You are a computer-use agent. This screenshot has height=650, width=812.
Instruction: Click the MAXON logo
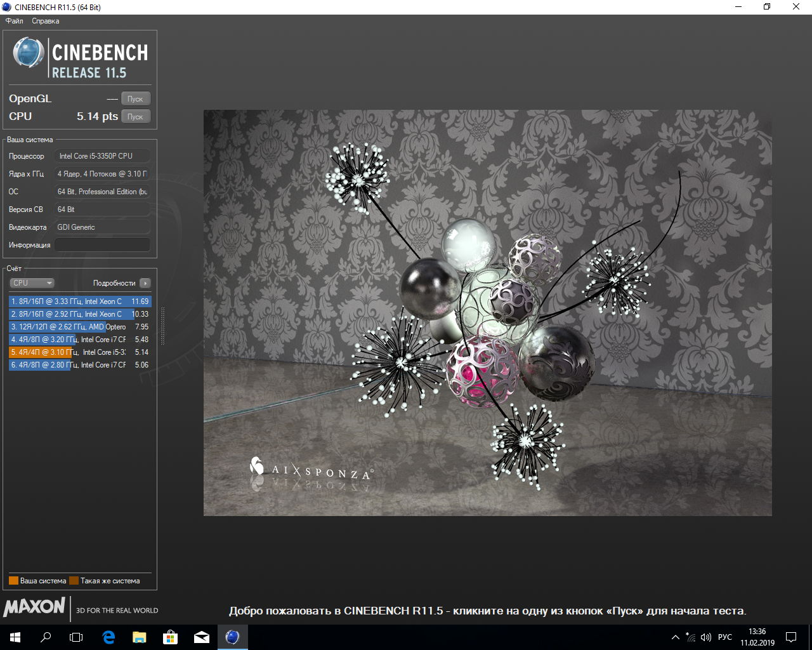(34, 607)
